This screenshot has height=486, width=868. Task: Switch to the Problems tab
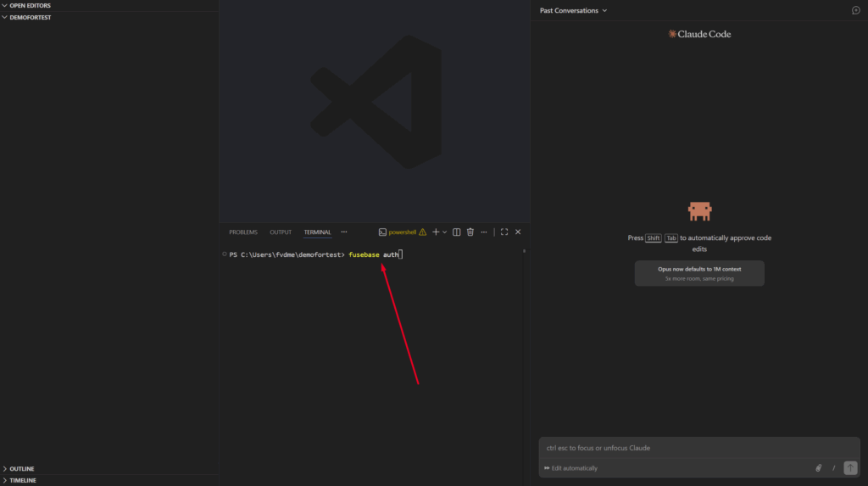point(243,232)
